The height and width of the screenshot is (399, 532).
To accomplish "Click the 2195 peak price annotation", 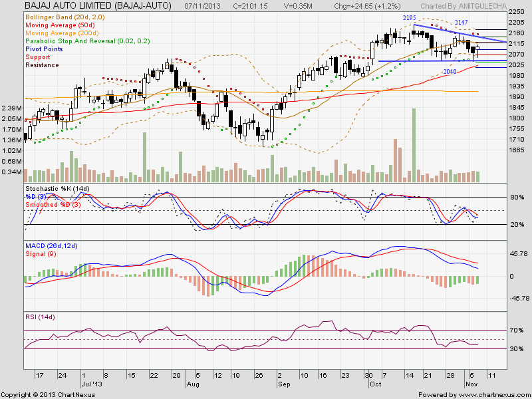I will [x=409, y=17].
